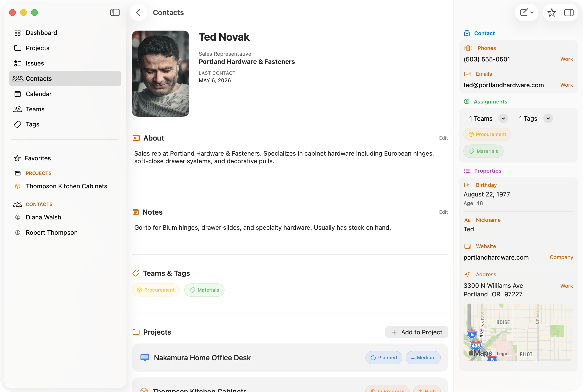Click address 3300 N Williams Ave

tap(493, 286)
